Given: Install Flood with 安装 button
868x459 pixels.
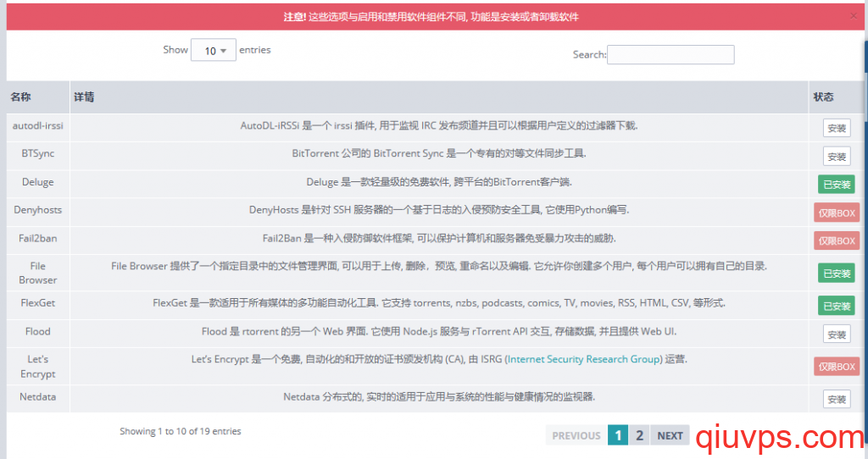Looking at the screenshot, I should 837,335.
